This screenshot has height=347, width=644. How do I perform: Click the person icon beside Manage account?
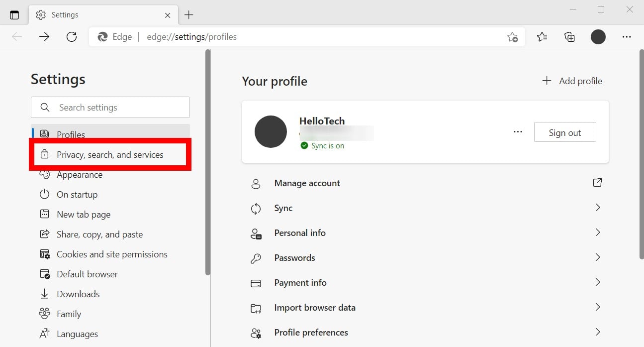tap(256, 184)
